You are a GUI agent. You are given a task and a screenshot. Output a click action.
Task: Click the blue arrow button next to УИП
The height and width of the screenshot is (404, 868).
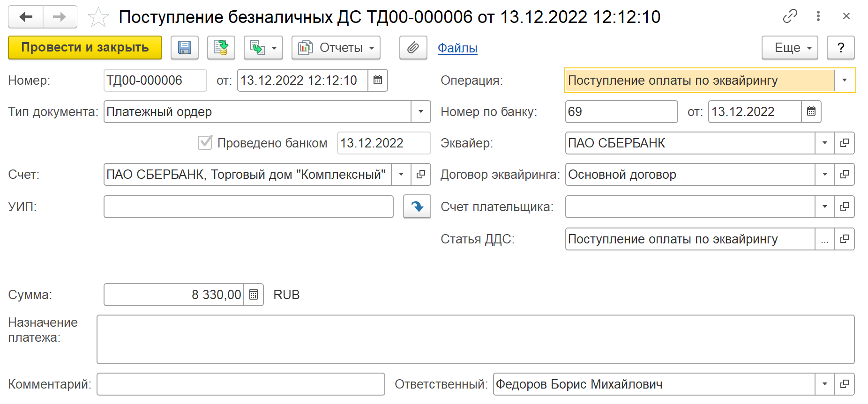(417, 206)
